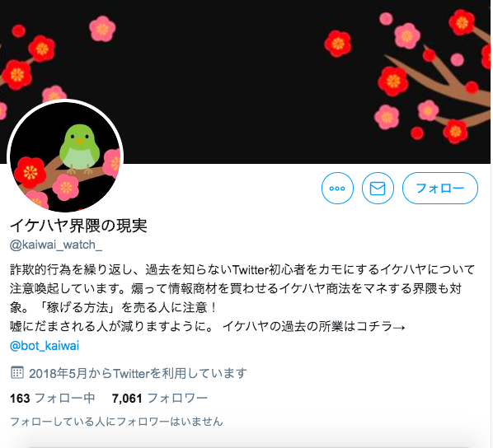
Task: Click the green bird inside the avatar
Action: coord(79,148)
